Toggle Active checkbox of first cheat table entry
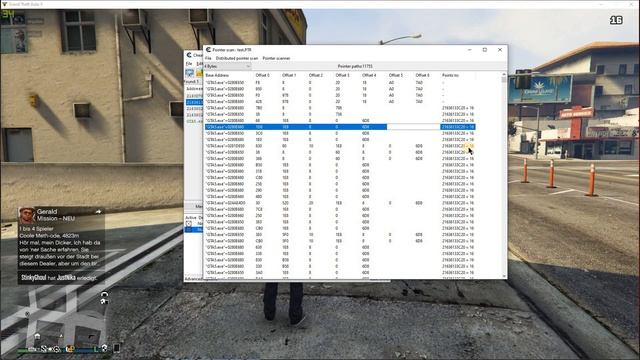 [x=189, y=224]
